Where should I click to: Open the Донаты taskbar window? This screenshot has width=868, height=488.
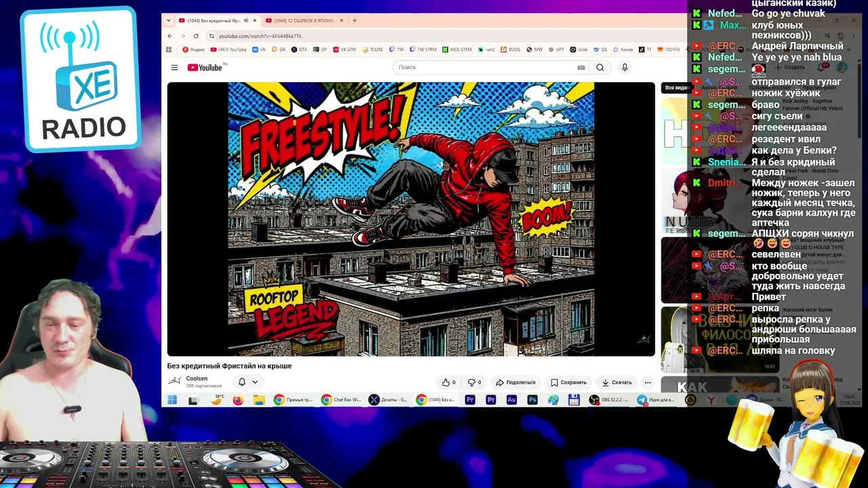point(389,400)
